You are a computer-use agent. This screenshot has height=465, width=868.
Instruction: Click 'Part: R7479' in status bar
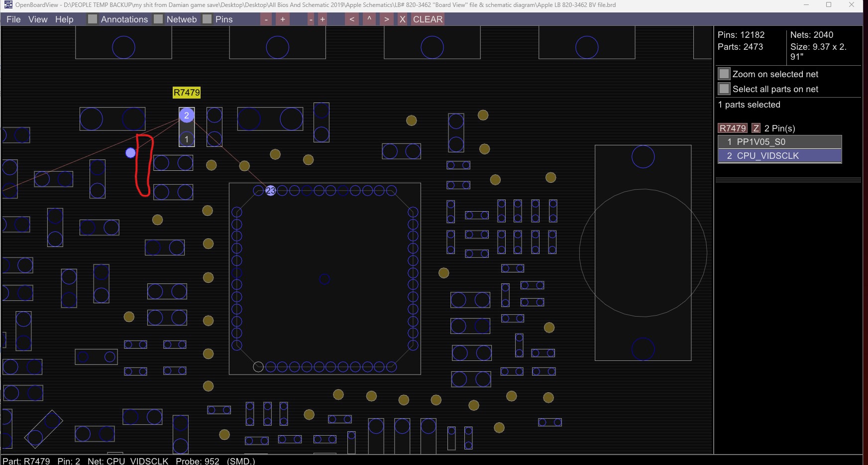(26, 461)
